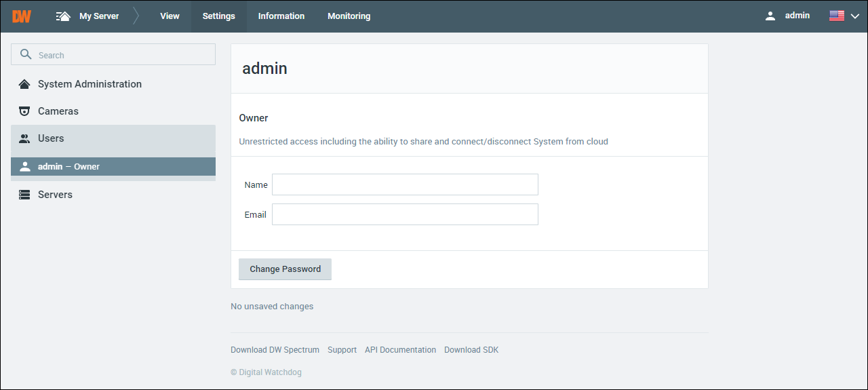Click the Cameras icon in sidebar
Screen dimensions: 868x390
click(24, 111)
